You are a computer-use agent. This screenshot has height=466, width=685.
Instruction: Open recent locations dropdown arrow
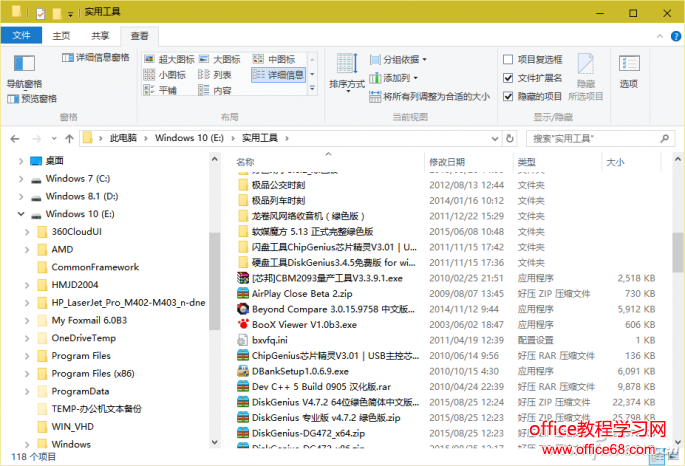(54, 139)
